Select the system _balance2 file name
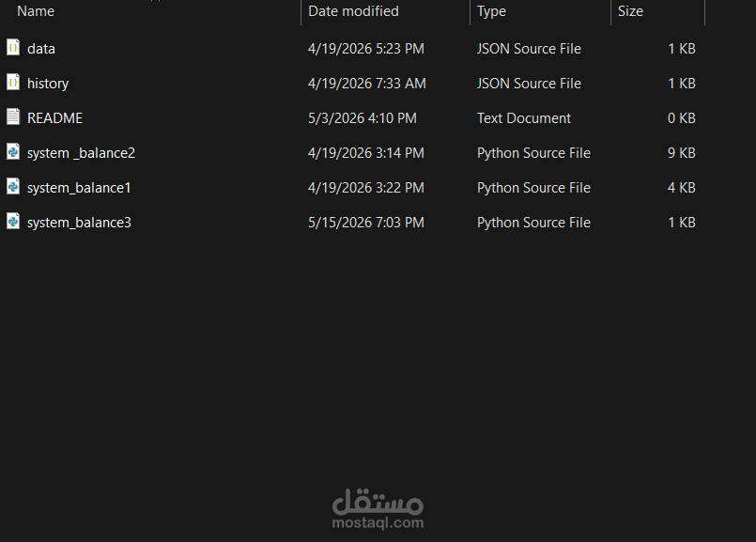Viewport: 756px width, 542px height. click(81, 153)
